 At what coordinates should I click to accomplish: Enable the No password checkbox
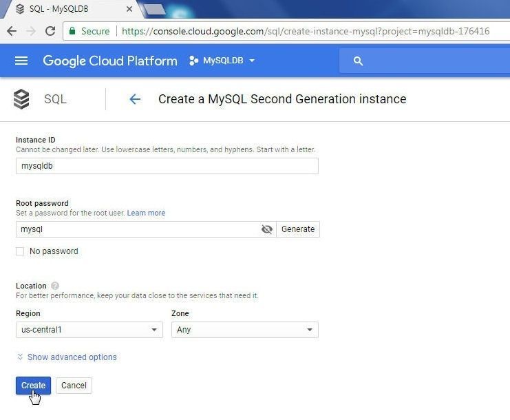pos(20,251)
